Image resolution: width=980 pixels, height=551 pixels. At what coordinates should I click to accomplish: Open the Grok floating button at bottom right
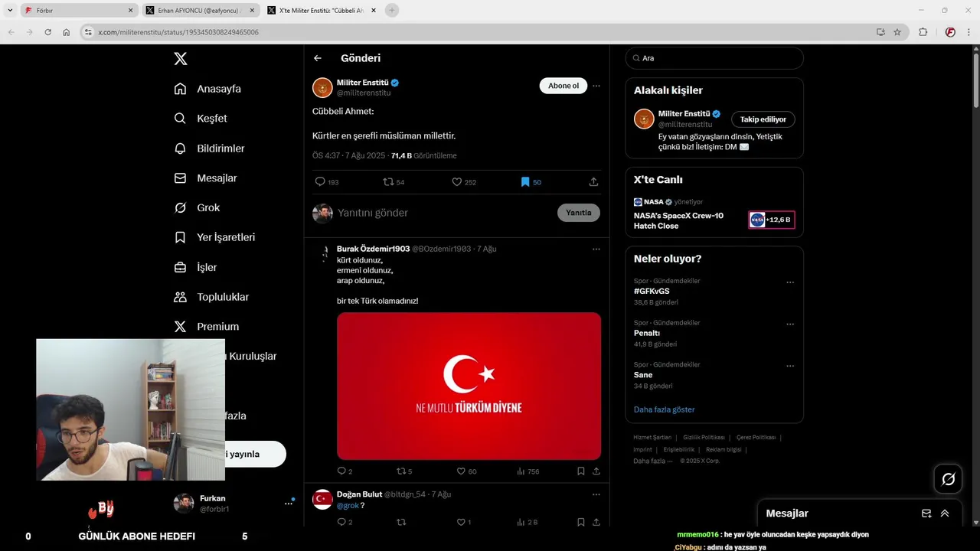[948, 479]
